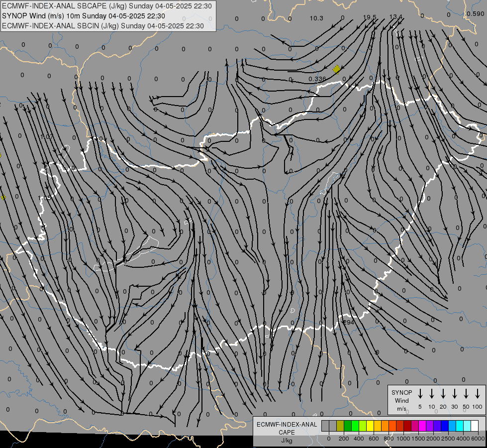Click the wind legend speed value 100
This screenshot has height=448, width=487.
point(478,407)
